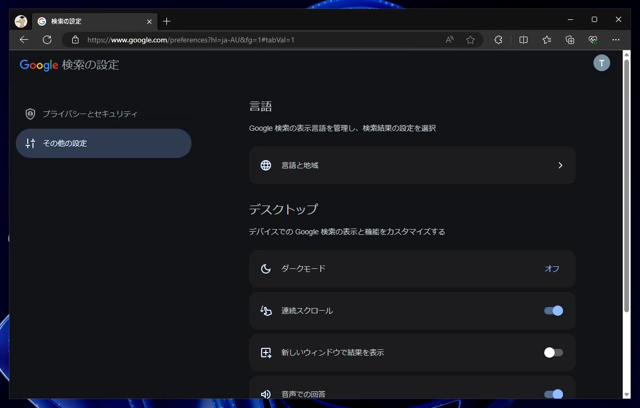The image size is (640, 408).
Task: Click the scrollbar up arrow
Action: (x=627, y=55)
